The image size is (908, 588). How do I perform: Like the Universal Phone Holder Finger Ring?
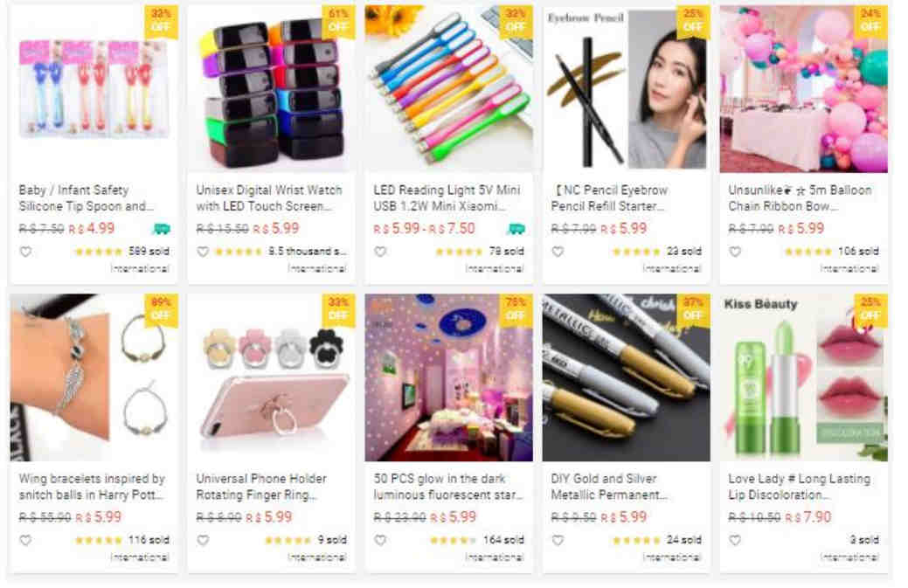pyautogui.click(x=203, y=540)
